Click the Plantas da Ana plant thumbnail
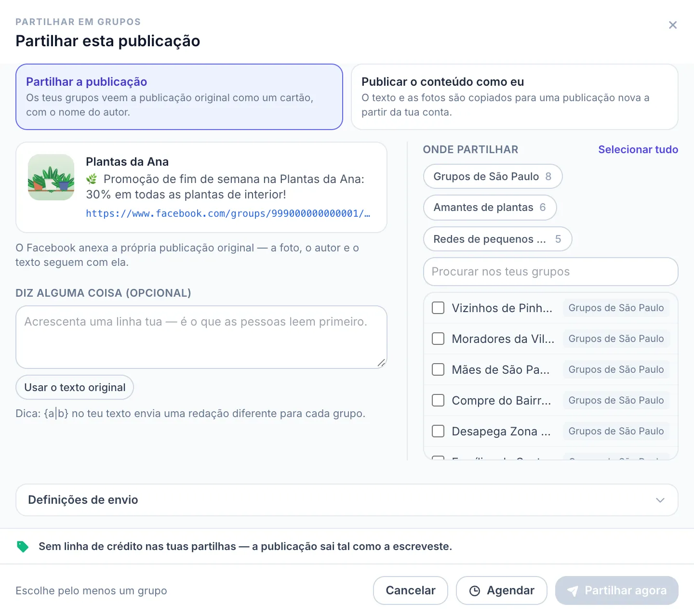Screen dimensions: 694x616 51,177
